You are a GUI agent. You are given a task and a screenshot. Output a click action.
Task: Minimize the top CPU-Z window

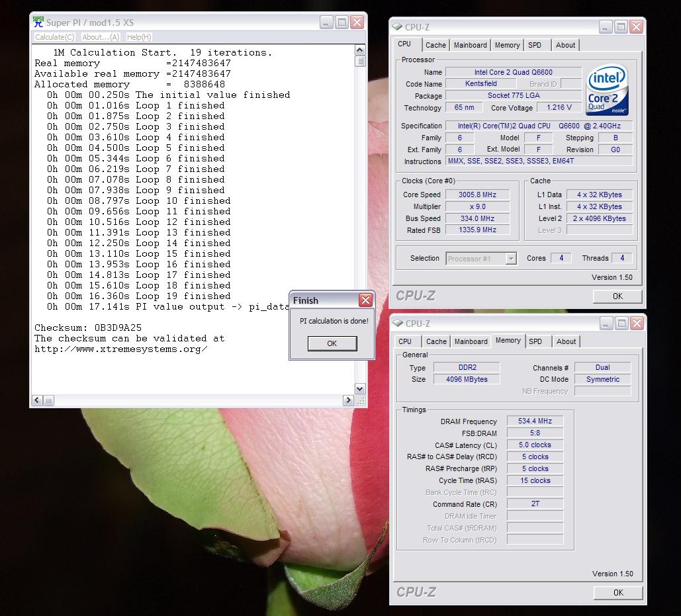coord(606,27)
